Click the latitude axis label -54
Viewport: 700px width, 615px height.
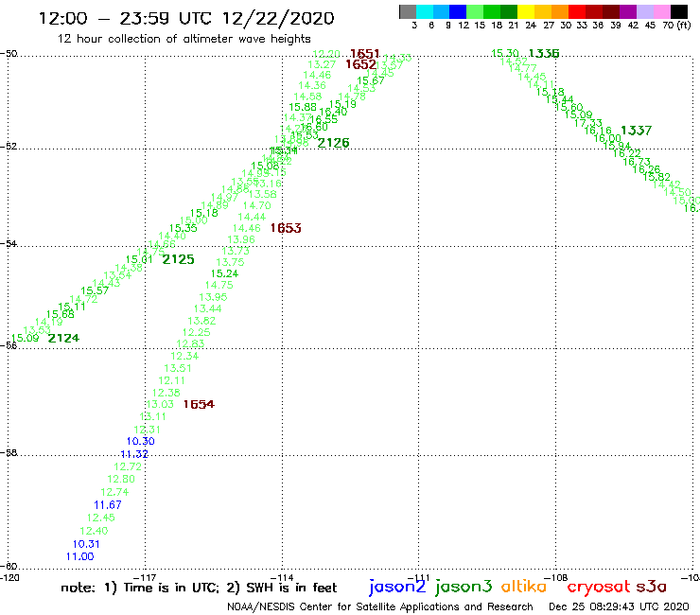click(x=9, y=244)
